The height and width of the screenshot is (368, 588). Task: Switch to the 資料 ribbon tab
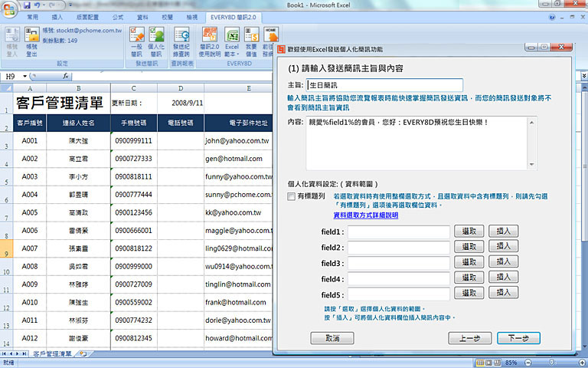coord(142,18)
